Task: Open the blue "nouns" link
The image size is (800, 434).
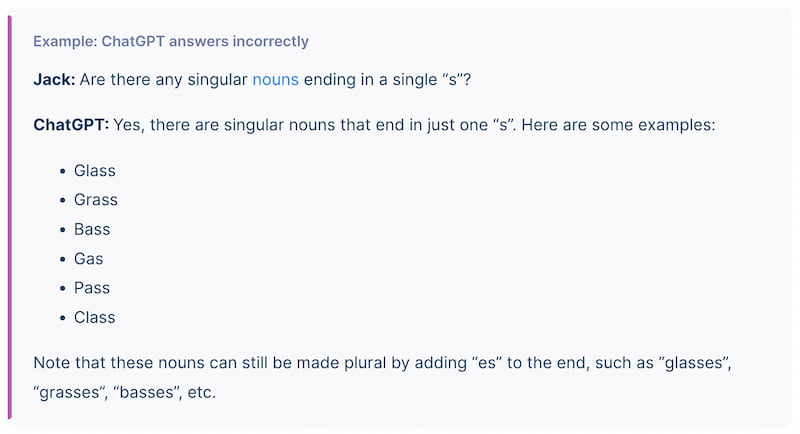Action: [x=275, y=79]
